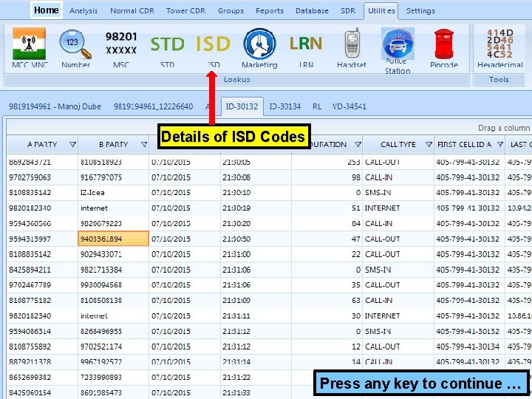The width and height of the screenshot is (532, 399).
Task: Open the Number lookup magnifier icon
Action: [x=75, y=47]
